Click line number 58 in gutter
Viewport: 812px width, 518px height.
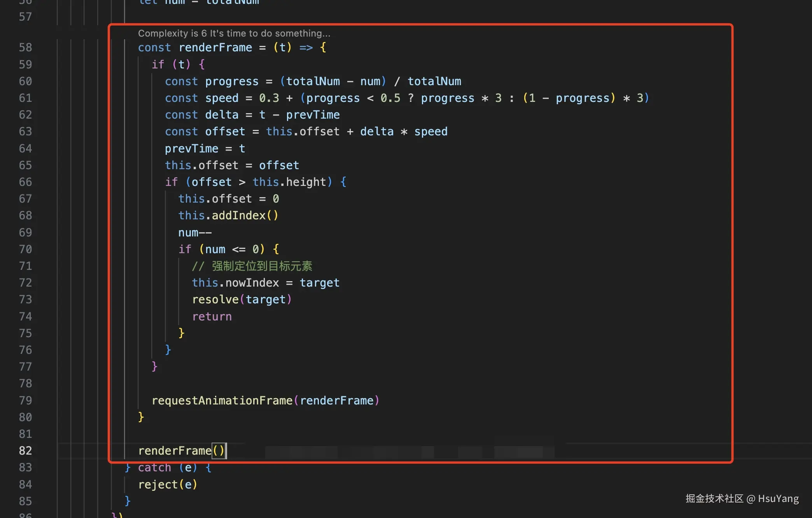(25, 47)
